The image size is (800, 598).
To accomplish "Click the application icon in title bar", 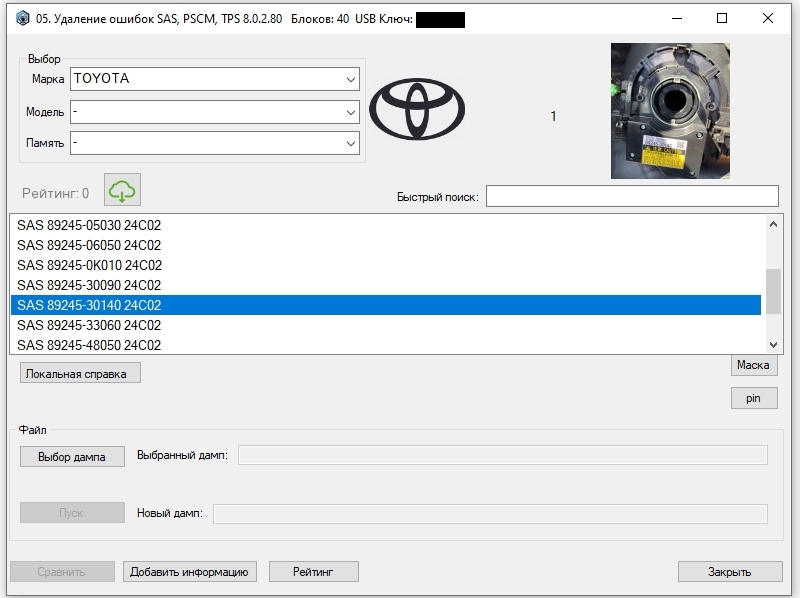I will (22, 19).
